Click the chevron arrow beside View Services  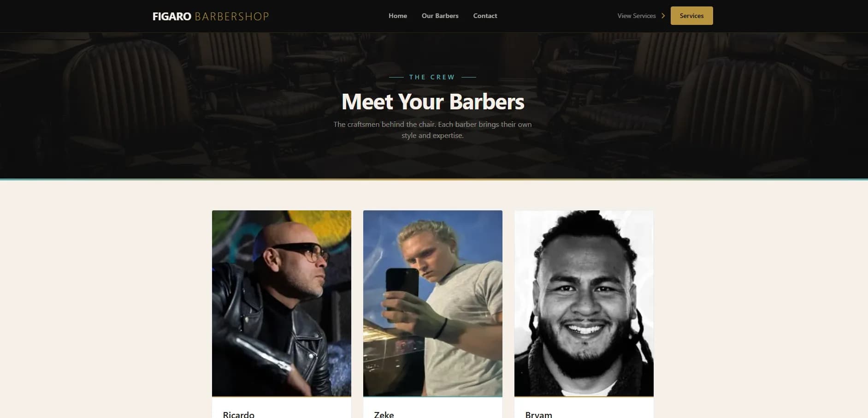(663, 16)
